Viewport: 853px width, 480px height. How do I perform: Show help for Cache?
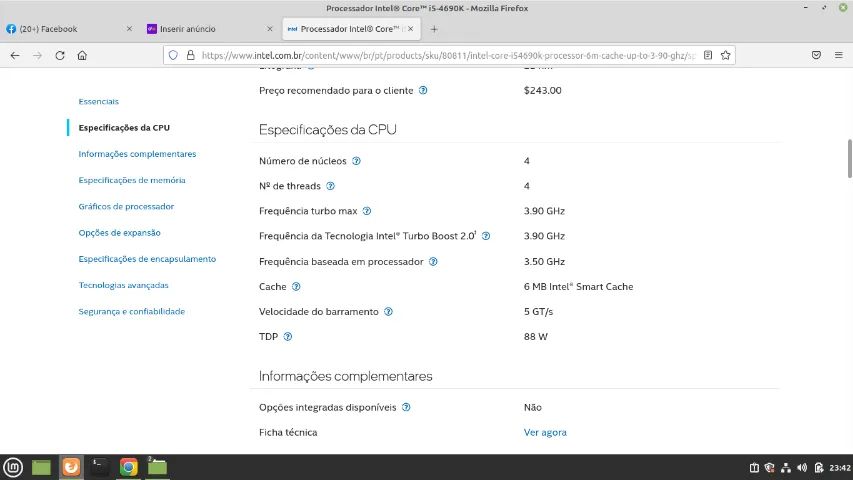pyautogui.click(x=296, y=287)
